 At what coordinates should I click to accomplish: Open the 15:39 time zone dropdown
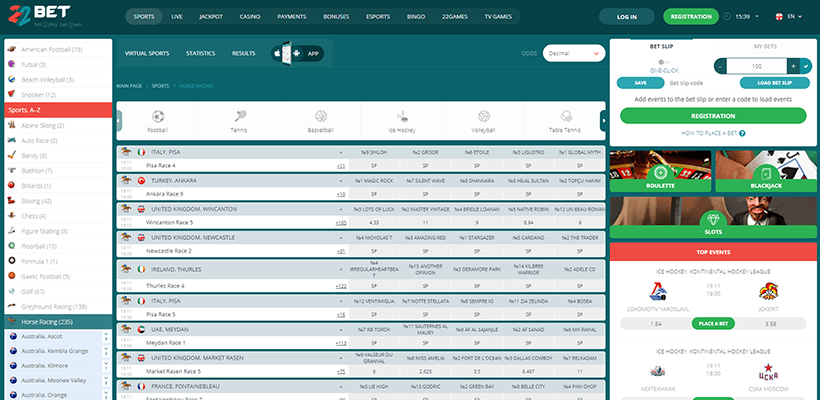[746, 17]
